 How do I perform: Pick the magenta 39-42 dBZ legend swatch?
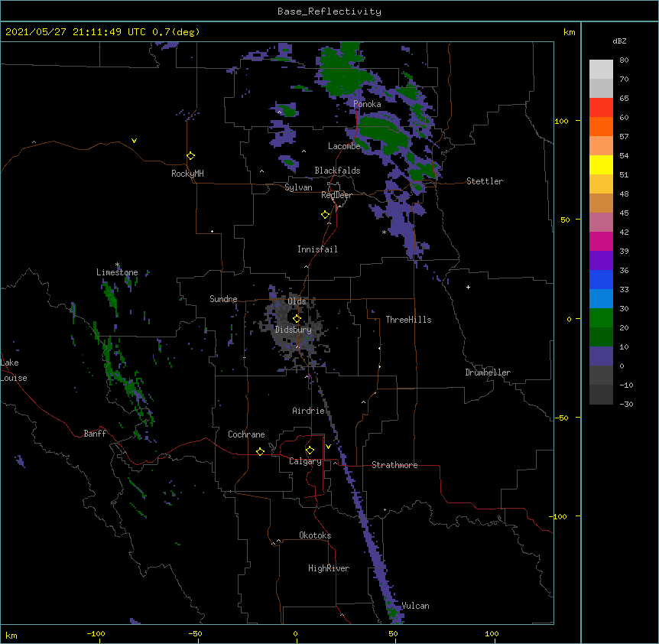click(601, 241)
